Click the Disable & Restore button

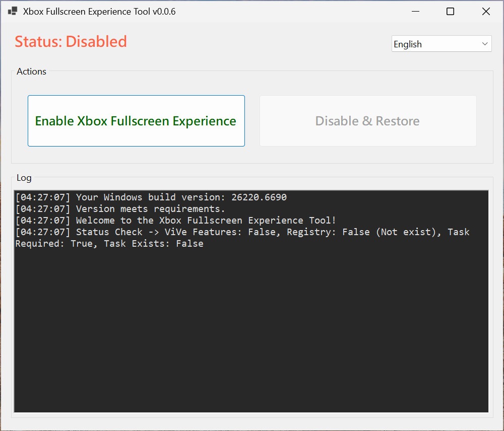pyautogui.click(x=367, y=121)
